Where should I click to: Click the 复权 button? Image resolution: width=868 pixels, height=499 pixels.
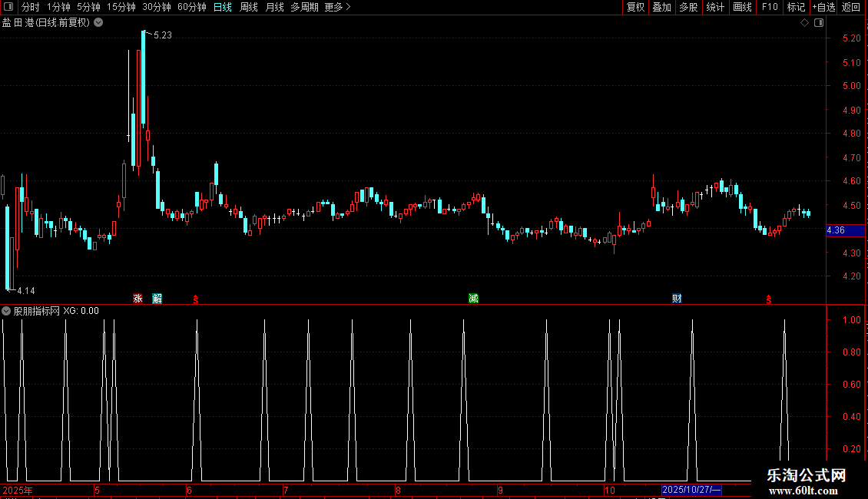click(x=635, y=7)
